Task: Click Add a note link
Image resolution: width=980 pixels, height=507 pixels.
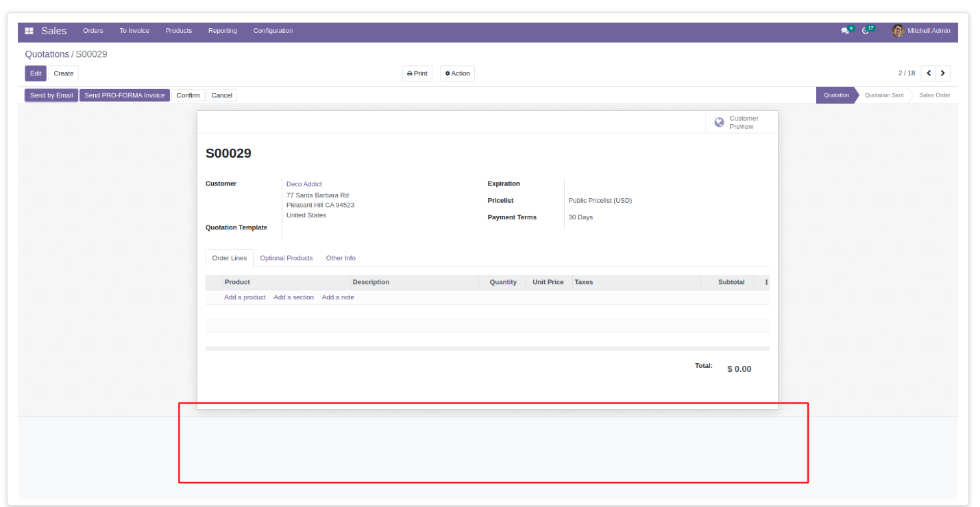Action: (x=338, y=297)
